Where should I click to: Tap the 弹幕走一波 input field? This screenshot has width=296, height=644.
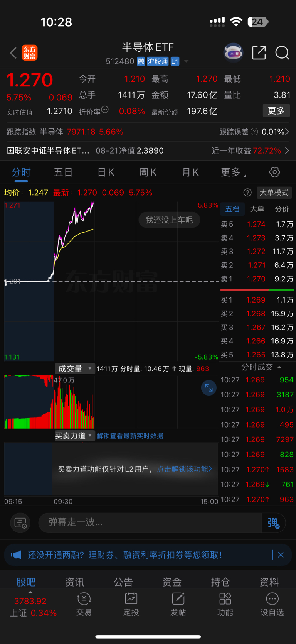pos(150,522)
